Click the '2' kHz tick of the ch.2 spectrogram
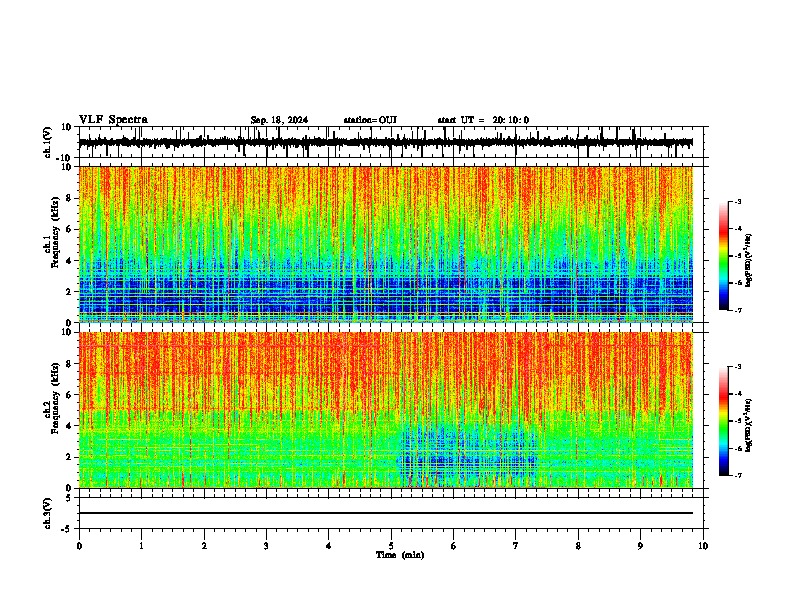792x612 pixels. [x=70, y=457]
